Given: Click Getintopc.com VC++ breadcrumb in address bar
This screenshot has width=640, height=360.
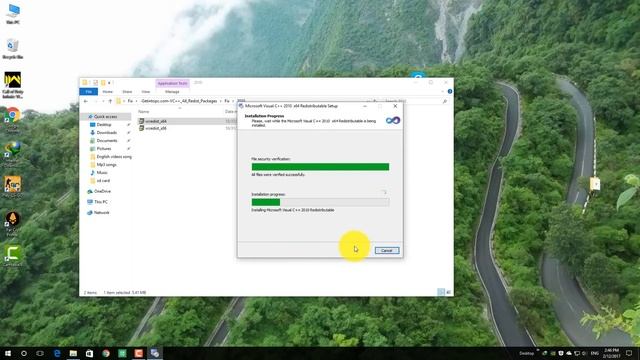Looking at the screenshot, I should coord(179,101).
